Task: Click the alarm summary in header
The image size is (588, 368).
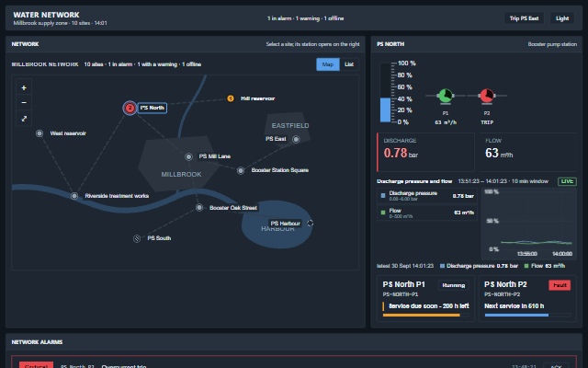Action: pyautogui.click(x=305, y=18)
